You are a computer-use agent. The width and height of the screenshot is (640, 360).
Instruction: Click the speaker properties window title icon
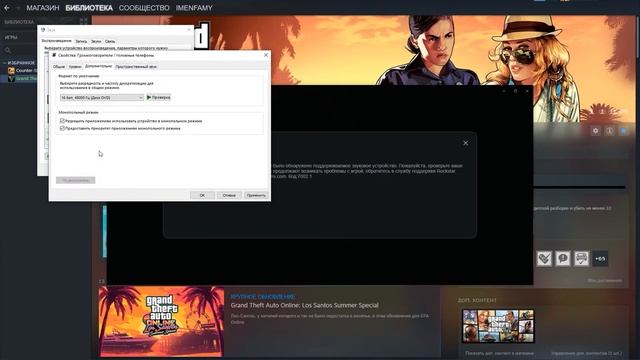tap(54, 55)
